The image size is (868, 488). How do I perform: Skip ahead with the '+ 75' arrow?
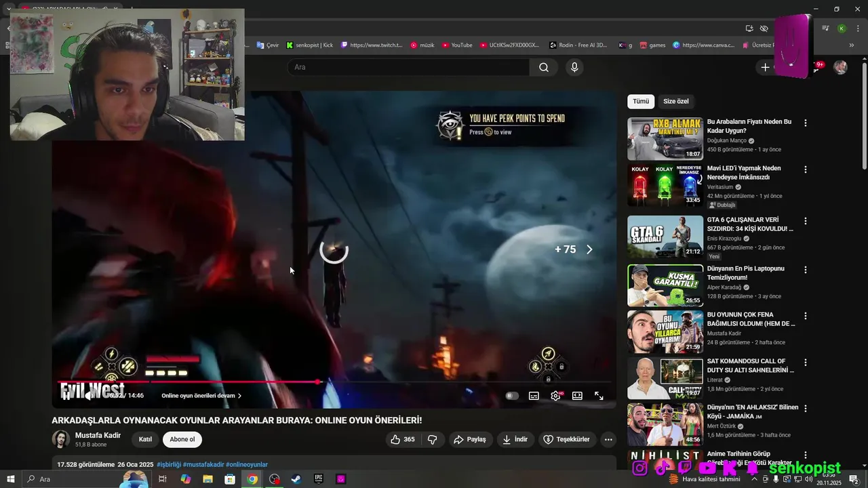[589, 249]
